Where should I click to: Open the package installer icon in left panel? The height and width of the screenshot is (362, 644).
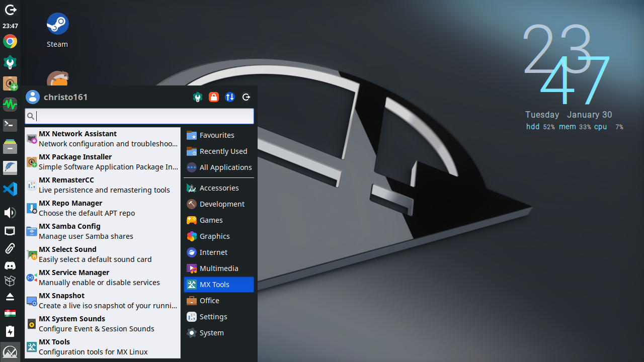(10, 83)
